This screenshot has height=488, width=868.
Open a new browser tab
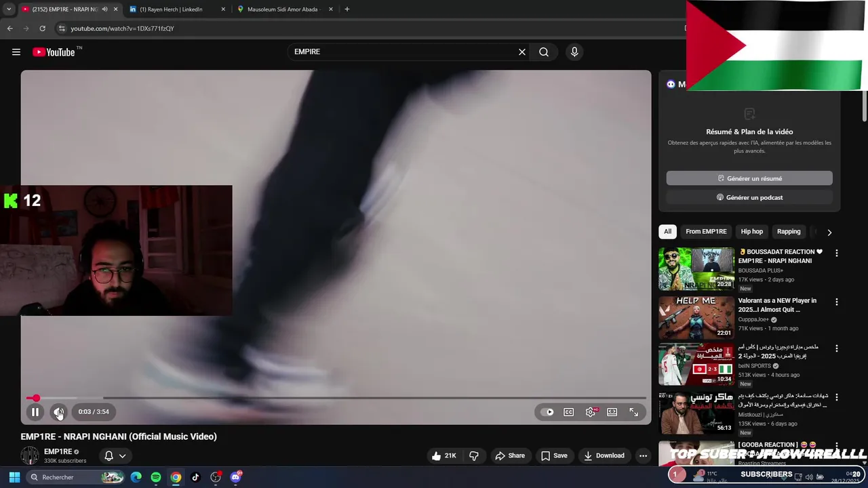tap(347, 9)
